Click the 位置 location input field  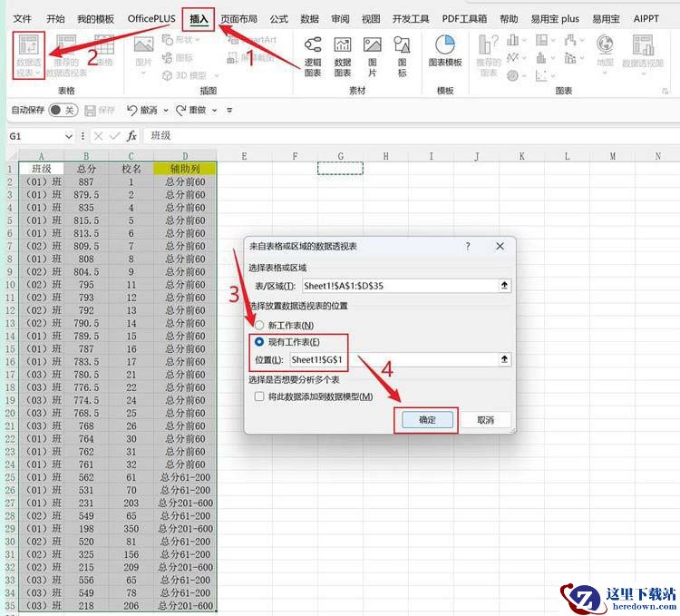tap(393, 359)
